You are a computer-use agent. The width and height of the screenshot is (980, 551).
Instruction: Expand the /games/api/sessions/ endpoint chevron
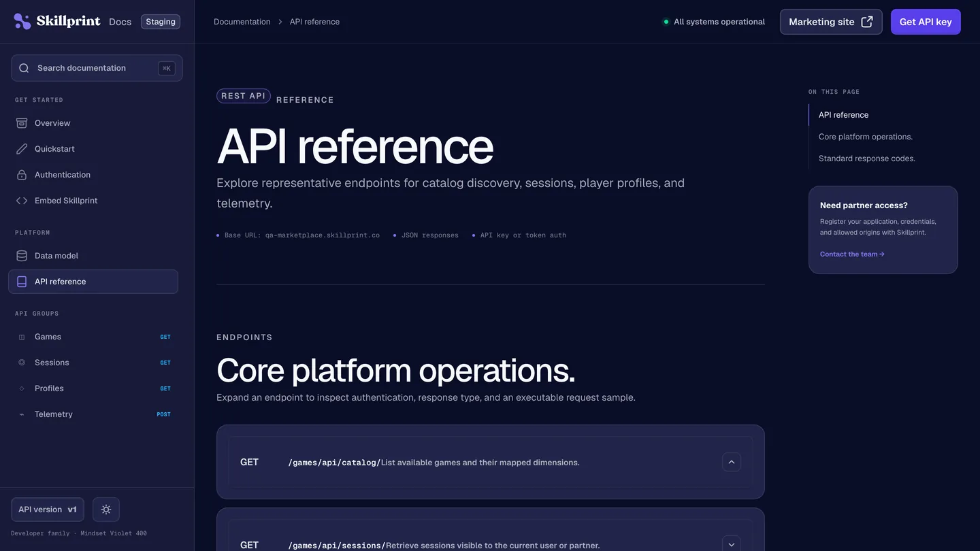(x=732, y=544)
